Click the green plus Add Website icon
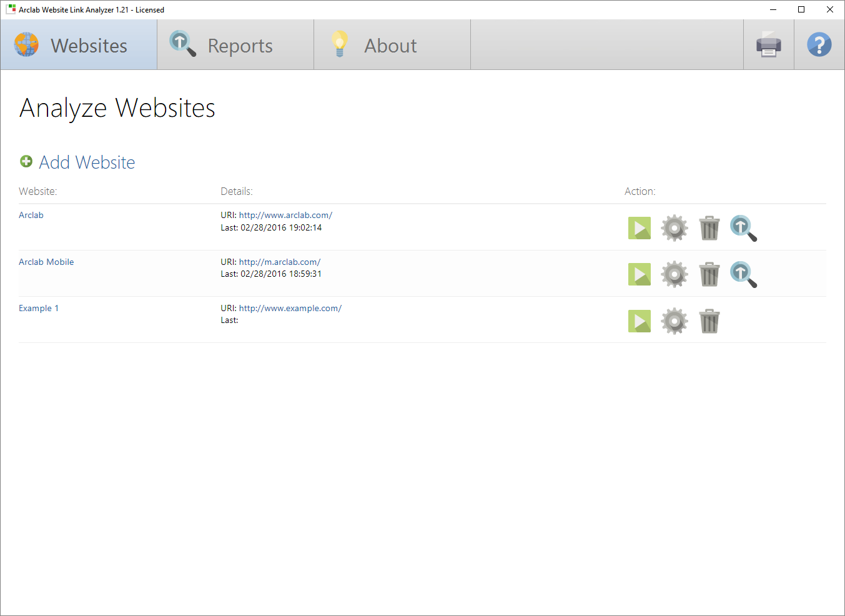 tap(26, 162)
